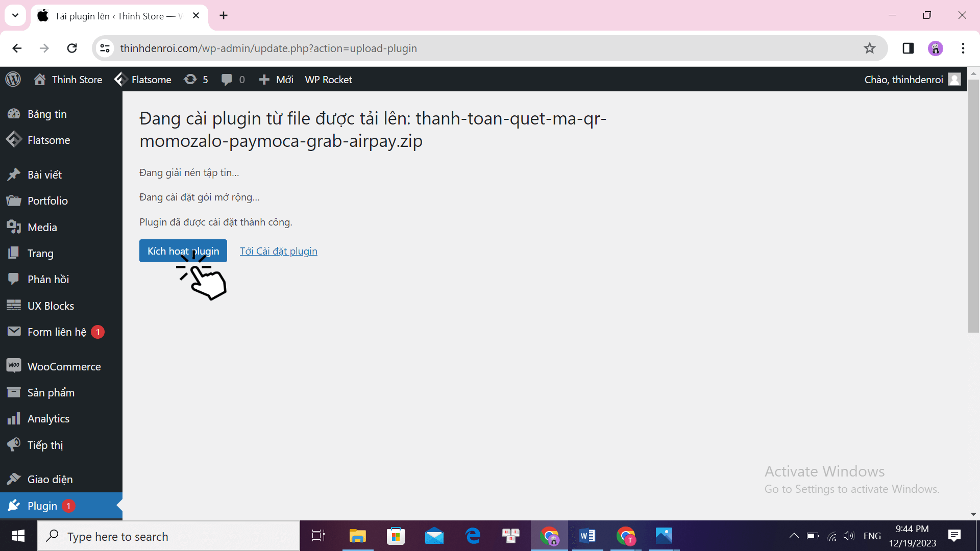
Task: Select the Tải plugin lên tab
Action: (x=119, y=16)
